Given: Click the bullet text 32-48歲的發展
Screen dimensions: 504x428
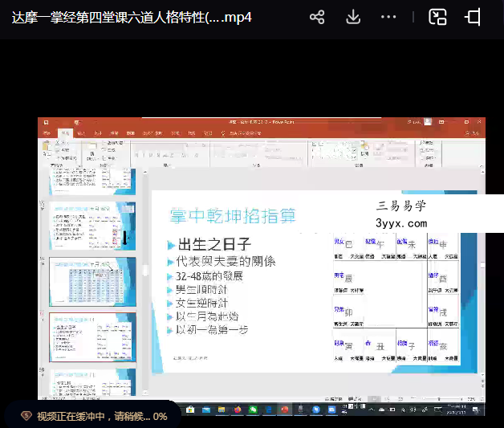Looking at the screenshot, I should tap(209, 276).
